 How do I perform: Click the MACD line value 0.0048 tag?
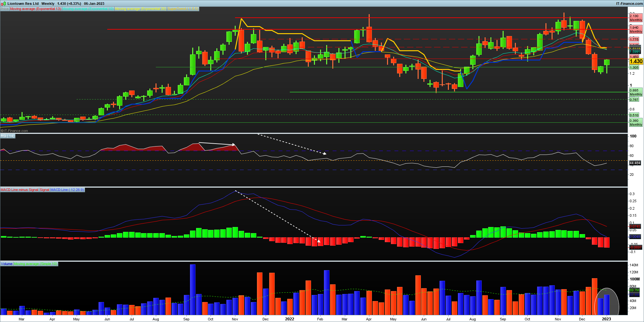coord(635,237)
